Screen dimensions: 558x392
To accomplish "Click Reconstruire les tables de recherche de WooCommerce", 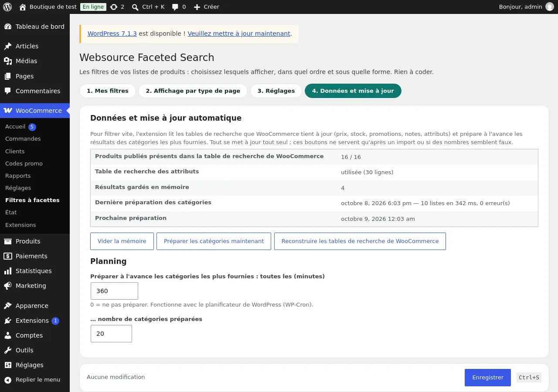I will (x=360, y=241).
